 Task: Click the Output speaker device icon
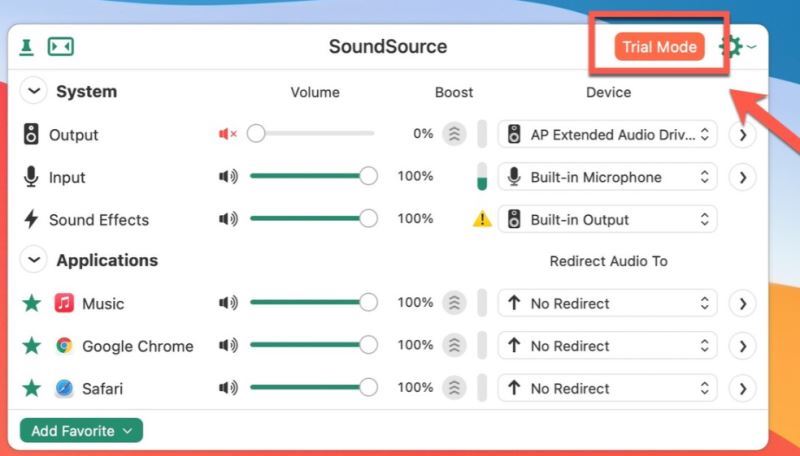(x=31, y=134)
